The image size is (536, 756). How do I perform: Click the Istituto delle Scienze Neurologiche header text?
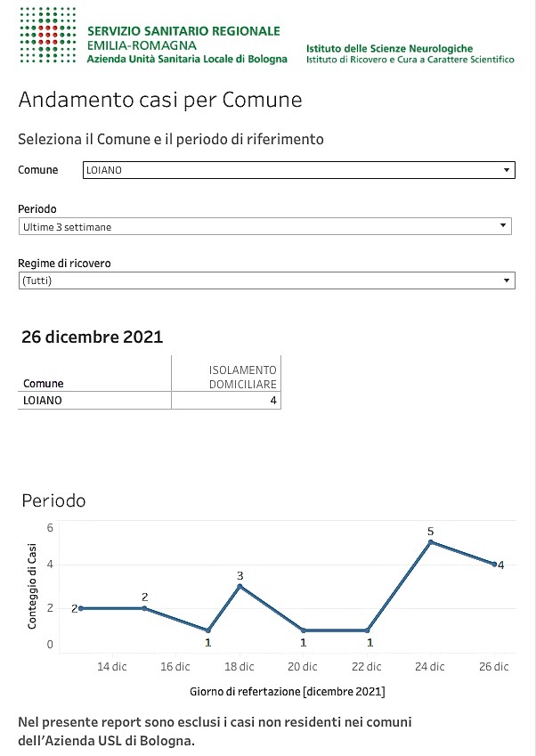[x=389, y=48]
